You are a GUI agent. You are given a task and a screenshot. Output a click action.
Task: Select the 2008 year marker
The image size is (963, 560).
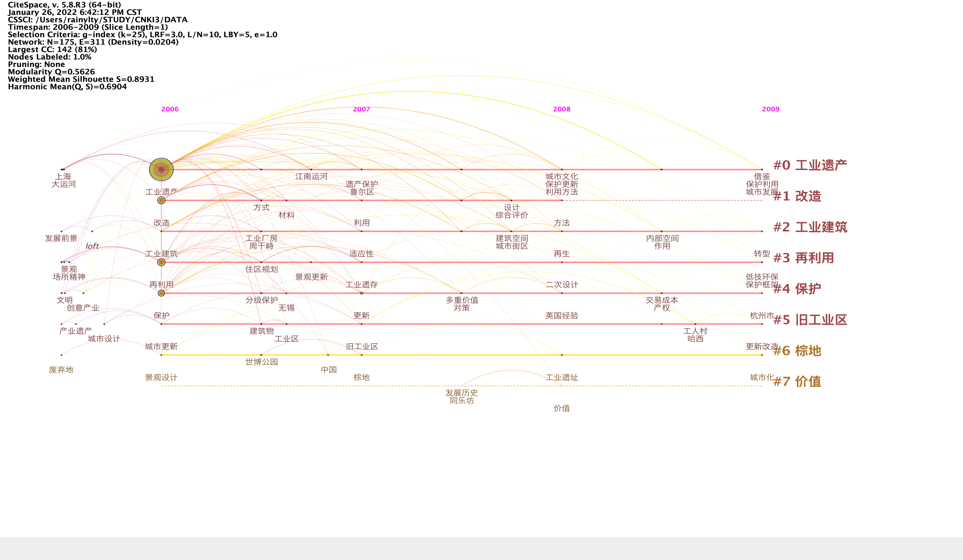pos(561,109)
